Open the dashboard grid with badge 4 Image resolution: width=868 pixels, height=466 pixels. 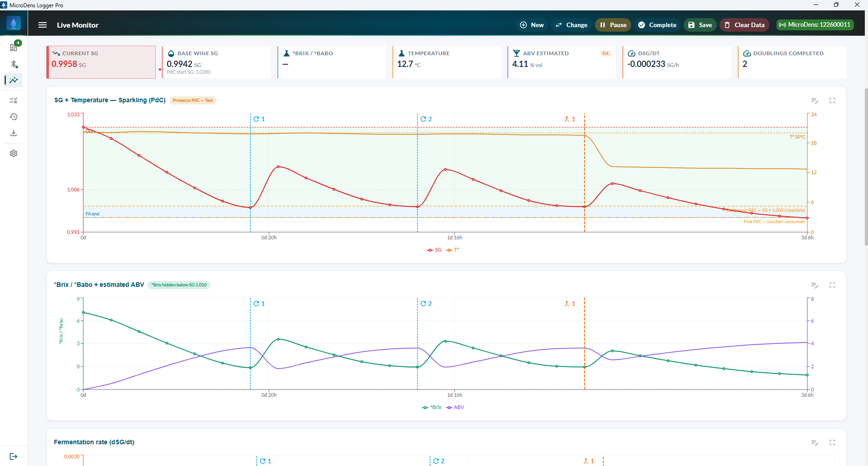tap(14, 47)
